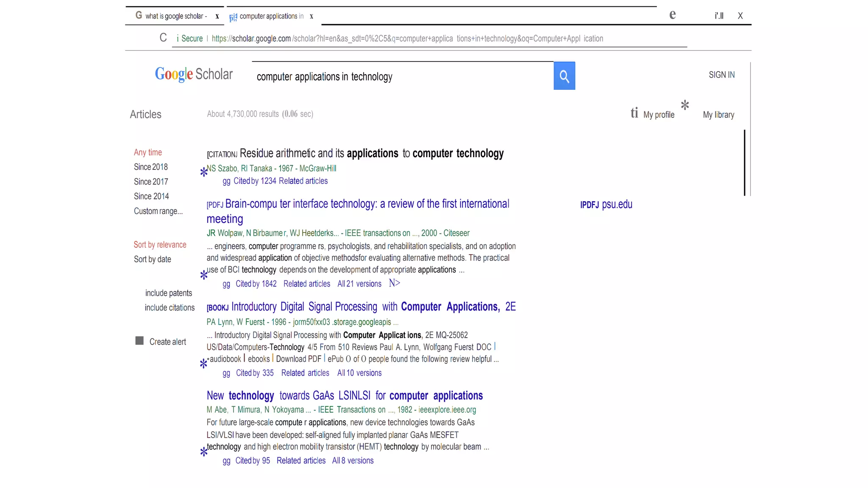Click Create alert link
The height and width of the screenshot is (488, 868).
coord(167,342)
